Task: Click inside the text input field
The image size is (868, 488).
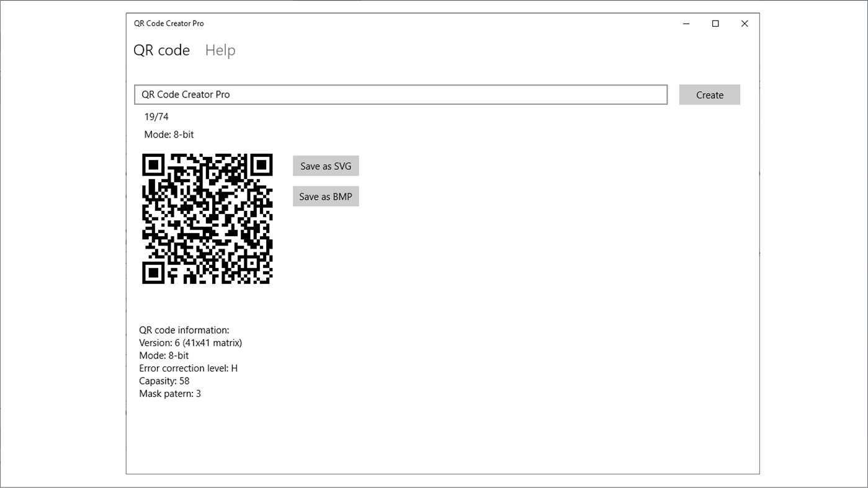Action: (401, 94)
